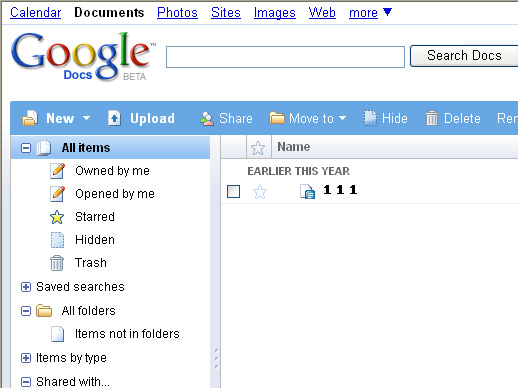Click the pencil icon beside Owned by me

pos(57,171)
